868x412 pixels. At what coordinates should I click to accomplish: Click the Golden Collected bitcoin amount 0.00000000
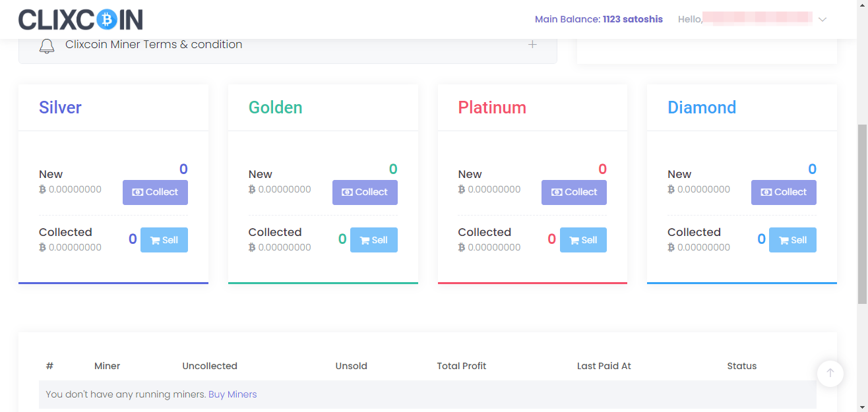pyautogui.click(x=280, y=247)
